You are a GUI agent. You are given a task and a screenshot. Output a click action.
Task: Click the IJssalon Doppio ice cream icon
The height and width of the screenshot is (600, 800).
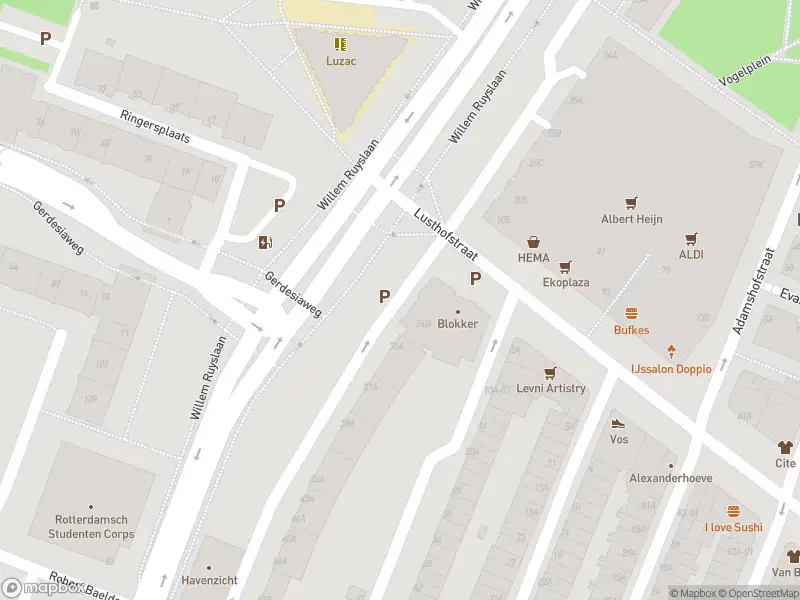coord(671,352)
